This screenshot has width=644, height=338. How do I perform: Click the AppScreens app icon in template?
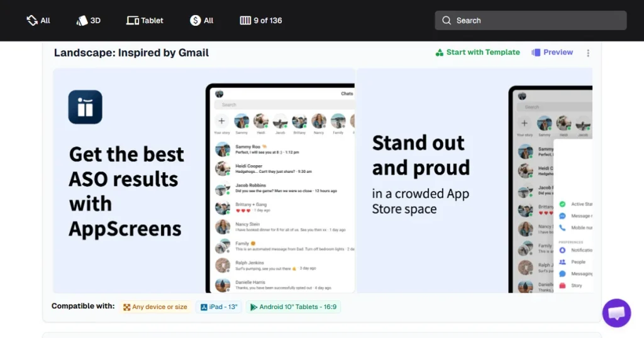coord(85,107)
